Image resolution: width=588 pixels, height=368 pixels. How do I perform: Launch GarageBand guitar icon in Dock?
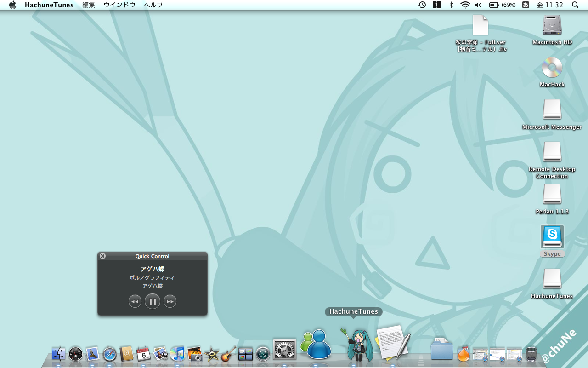(228, 354)
